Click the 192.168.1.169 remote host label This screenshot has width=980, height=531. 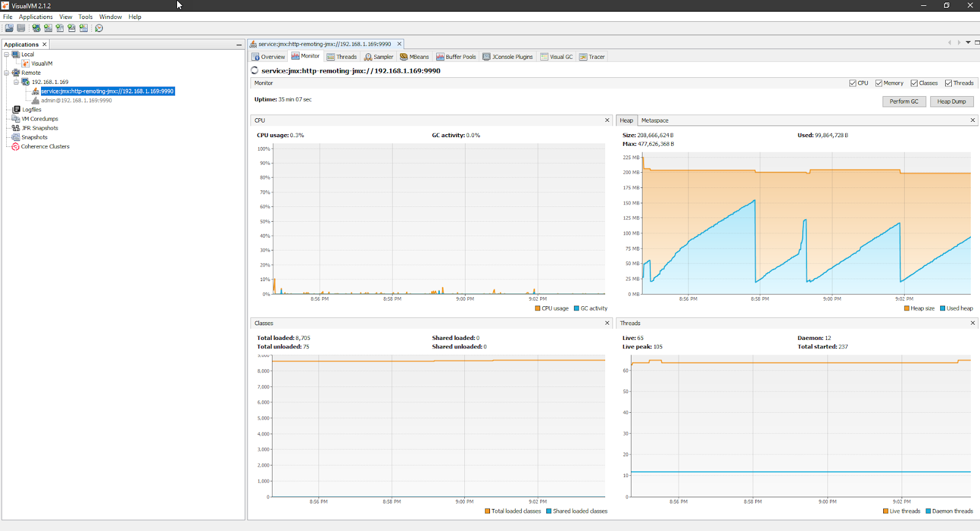(50, 82)
